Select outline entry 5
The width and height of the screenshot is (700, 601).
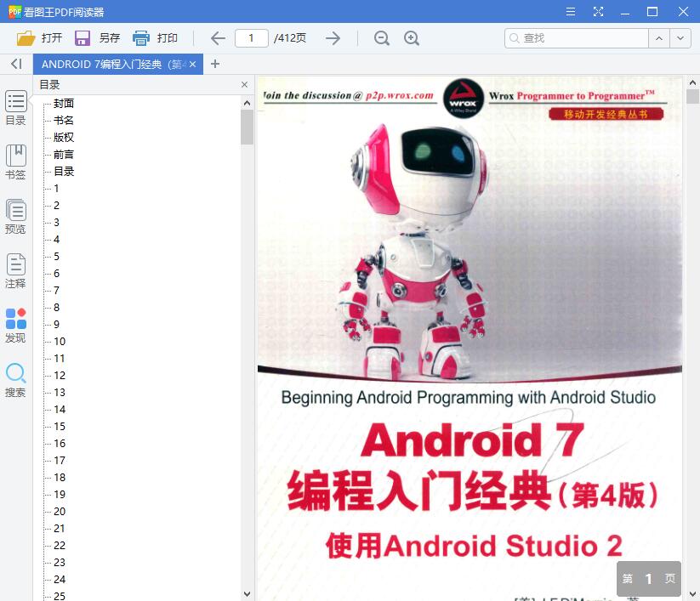click(x=56, y=257)
